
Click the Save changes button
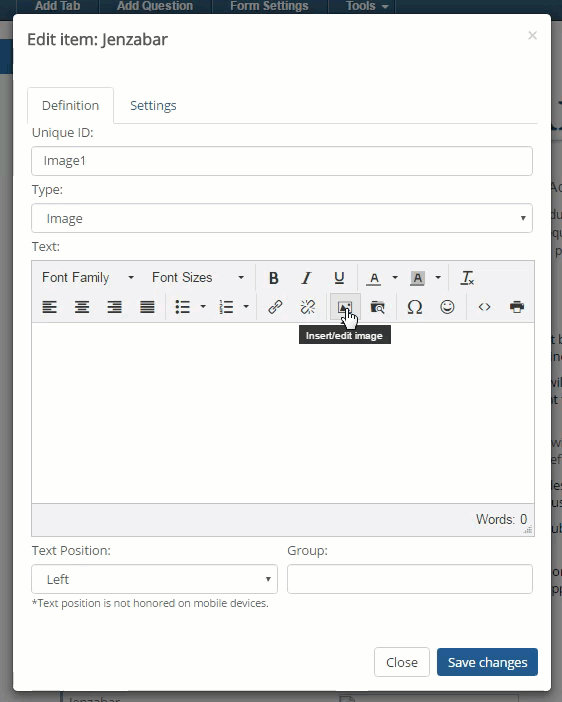pos(487,662)
